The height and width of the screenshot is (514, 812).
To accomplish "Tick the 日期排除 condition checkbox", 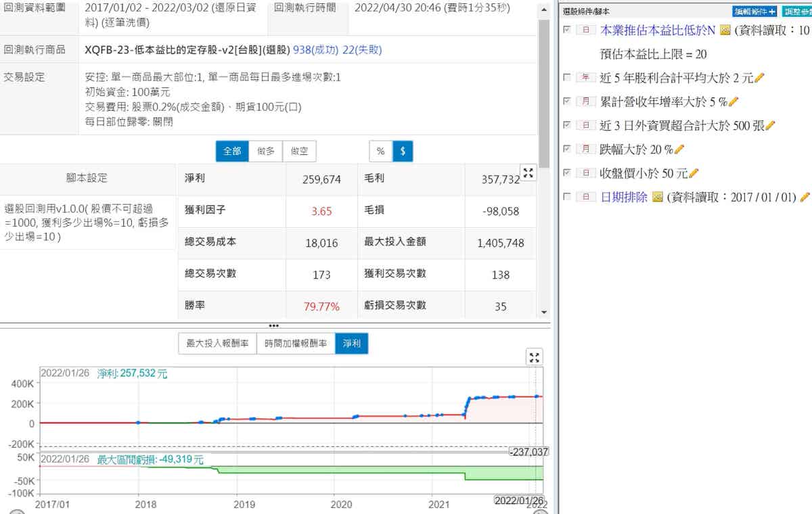I will click(567, 197).
